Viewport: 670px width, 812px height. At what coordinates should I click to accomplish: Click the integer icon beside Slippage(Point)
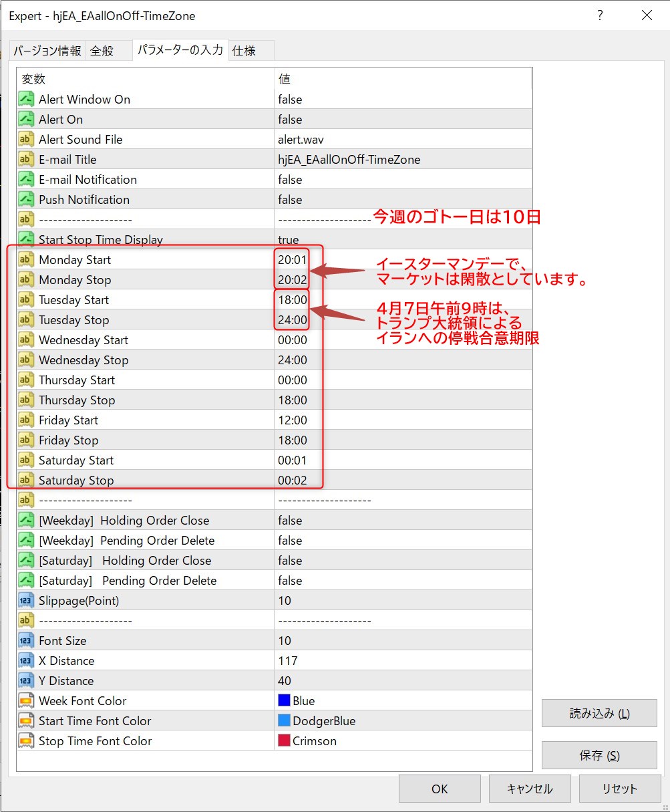[26, 601]
